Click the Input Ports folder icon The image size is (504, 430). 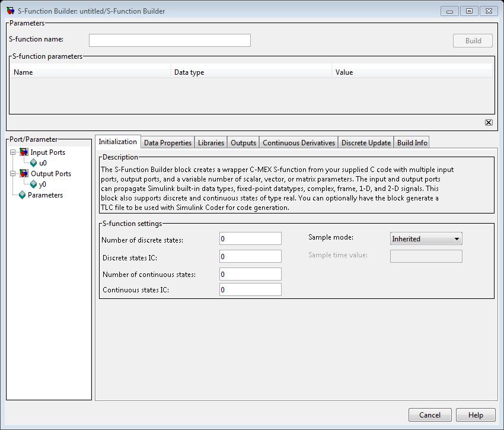24,152
